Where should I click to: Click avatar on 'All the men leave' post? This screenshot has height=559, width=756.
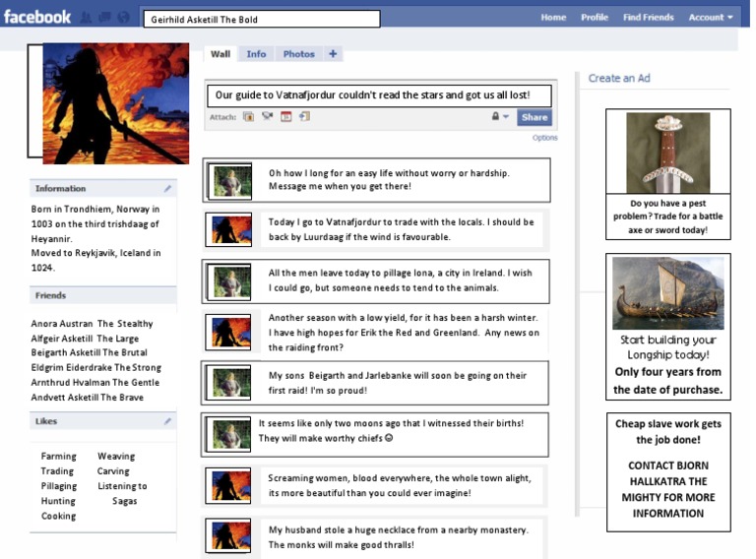click(x=229, y=282)
